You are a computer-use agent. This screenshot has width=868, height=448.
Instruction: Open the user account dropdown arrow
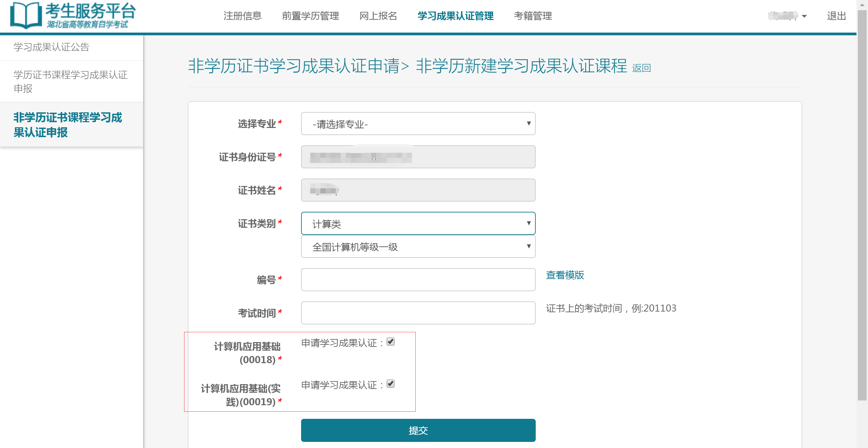(x=805, y=16)
